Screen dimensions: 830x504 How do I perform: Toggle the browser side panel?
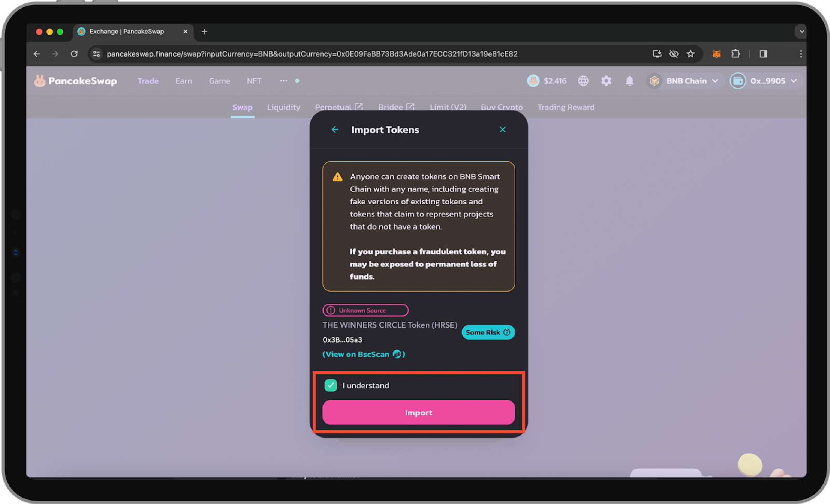(763, 54)
